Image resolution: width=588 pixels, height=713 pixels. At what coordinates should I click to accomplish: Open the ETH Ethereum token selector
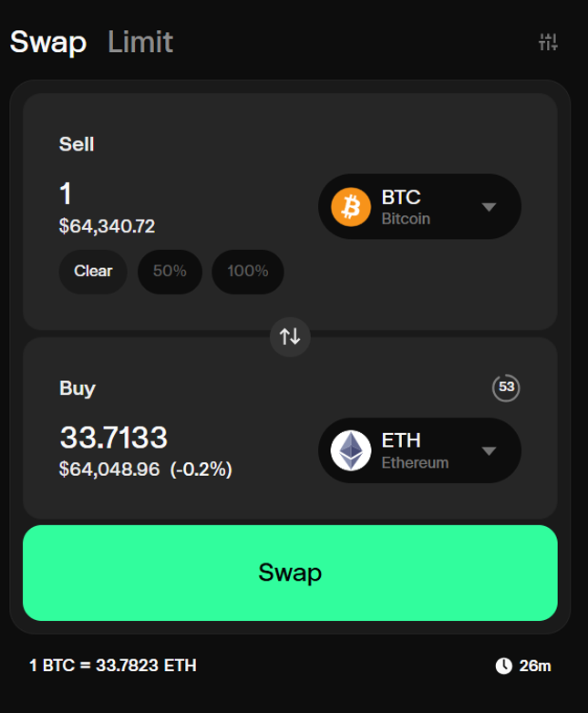[419, 450]
